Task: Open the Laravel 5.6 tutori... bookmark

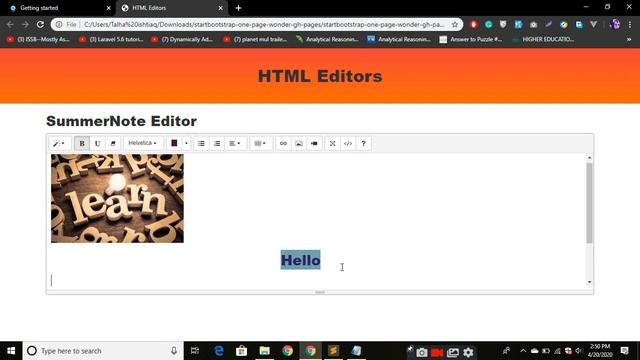Action: click(x=111, y=39)
